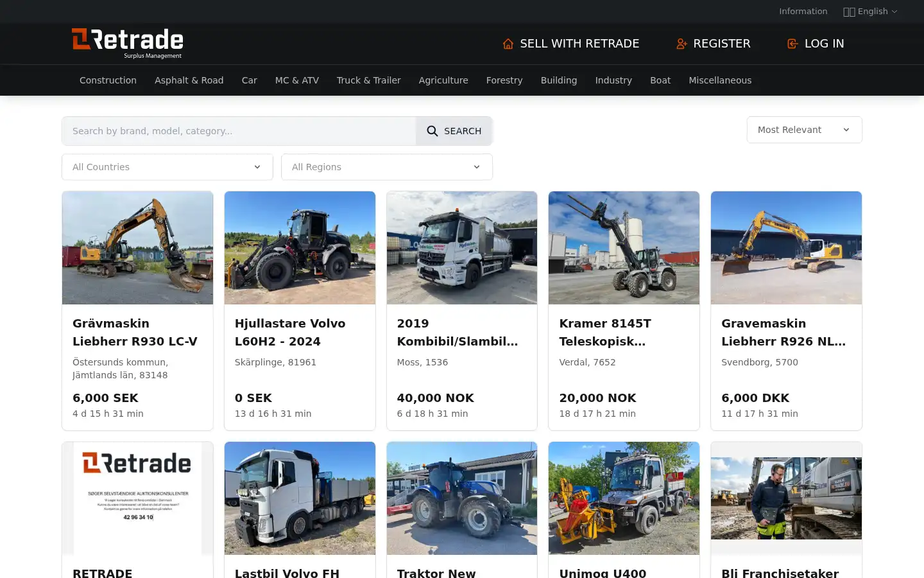Click the magnifier icon in the Search button

(x=432, y=131)
